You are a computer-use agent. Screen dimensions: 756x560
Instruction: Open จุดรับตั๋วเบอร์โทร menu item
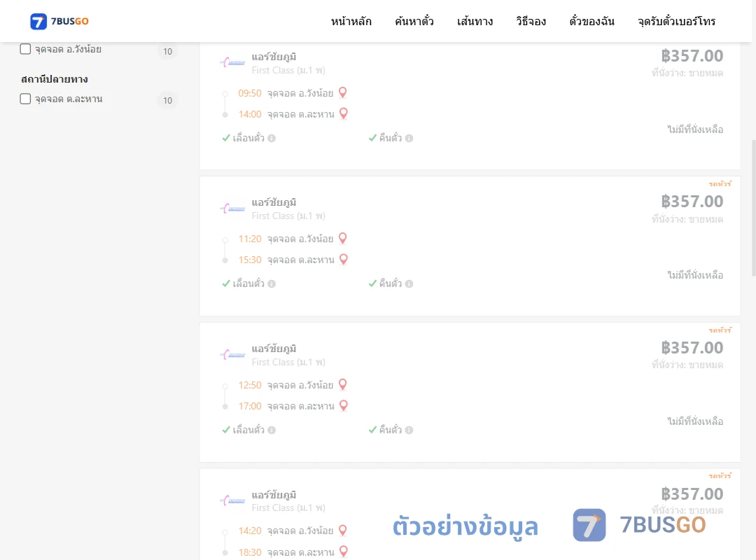pyautogui.click(x=676, y=21)
